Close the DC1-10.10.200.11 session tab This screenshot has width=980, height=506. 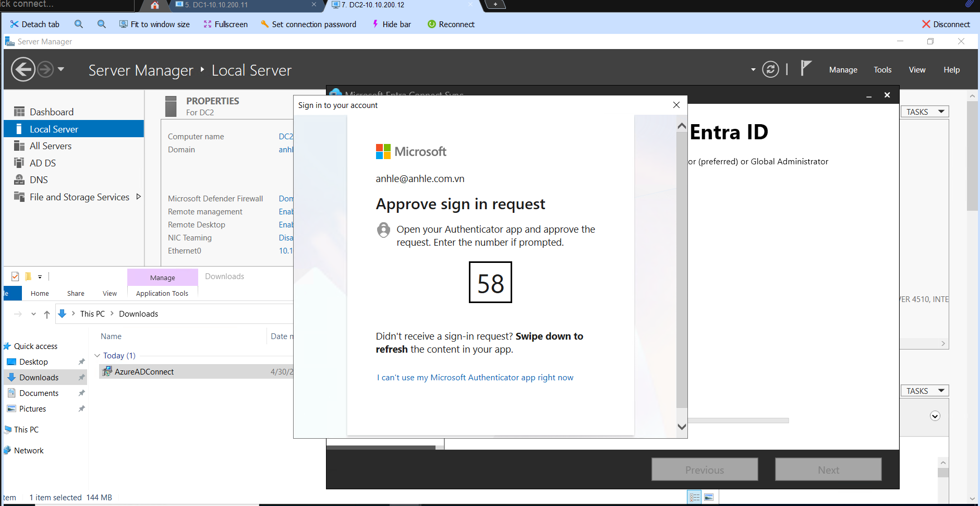(314, 5)
